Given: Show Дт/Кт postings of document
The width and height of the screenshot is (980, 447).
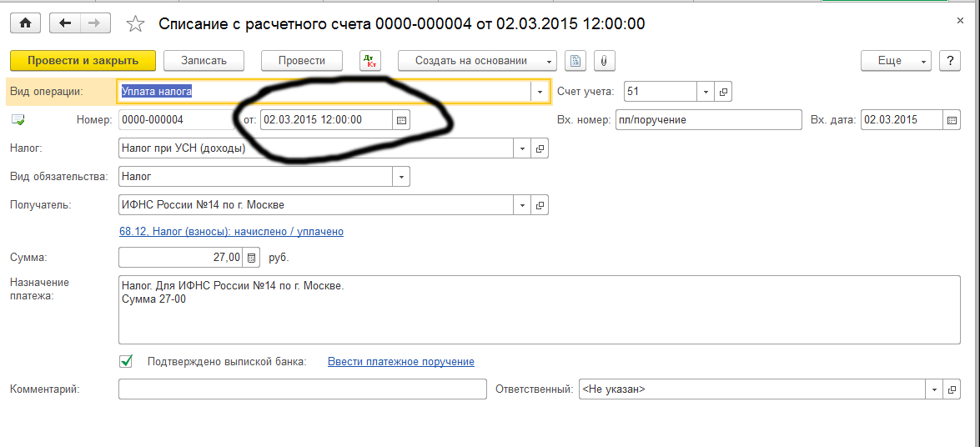Looking at the screenshot, I should pos(370,61).
